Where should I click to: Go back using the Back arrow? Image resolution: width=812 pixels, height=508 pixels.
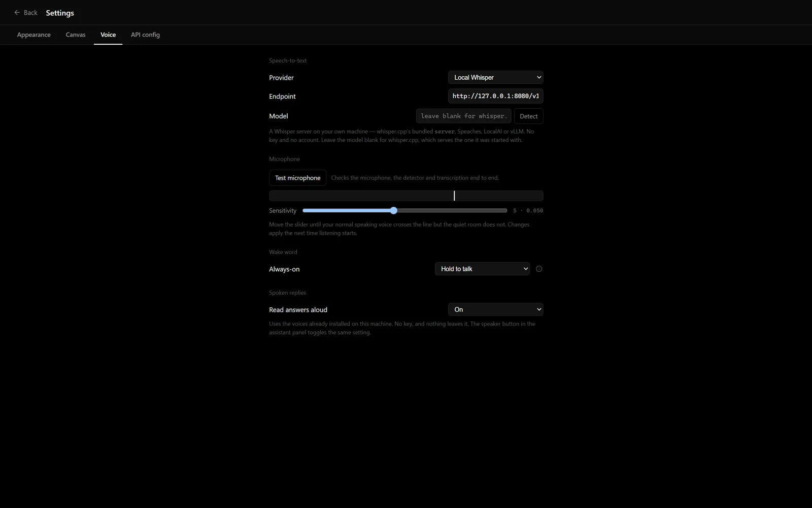tap(25, 13)
